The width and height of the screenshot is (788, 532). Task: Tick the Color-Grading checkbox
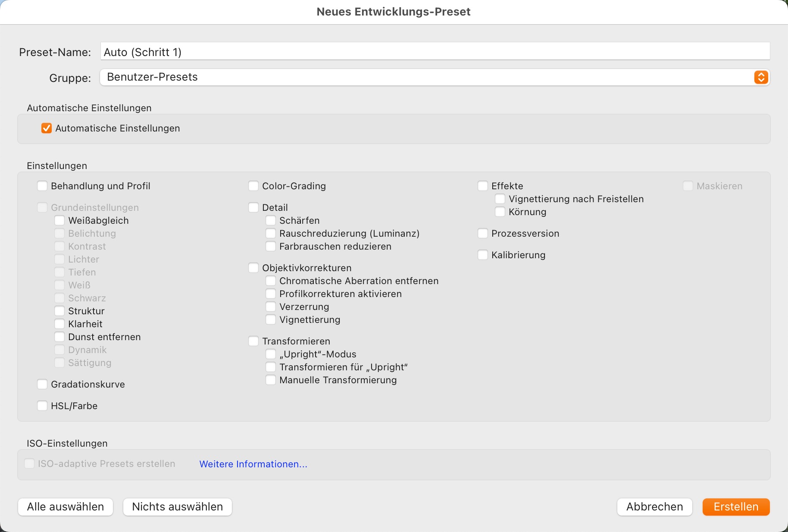click(x=253, y=186)
